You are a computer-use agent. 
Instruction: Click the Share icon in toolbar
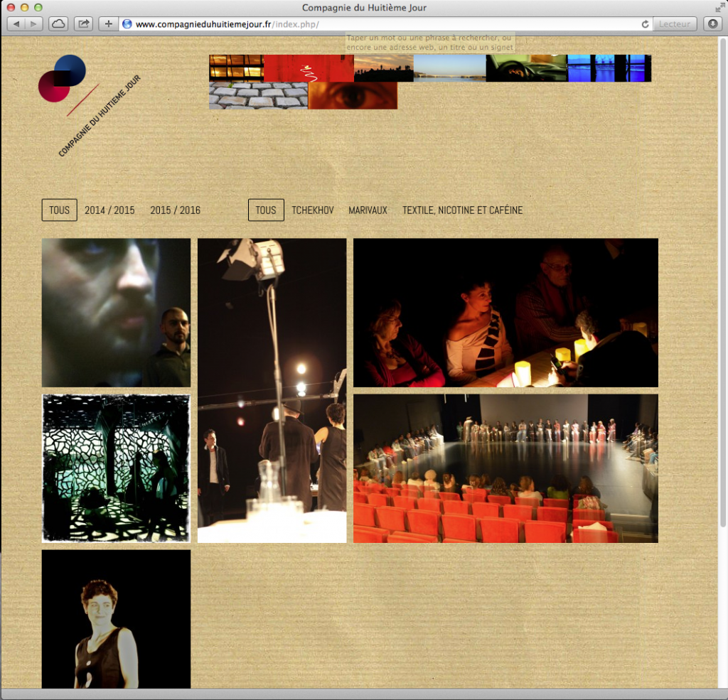click(x=84, y=23)
